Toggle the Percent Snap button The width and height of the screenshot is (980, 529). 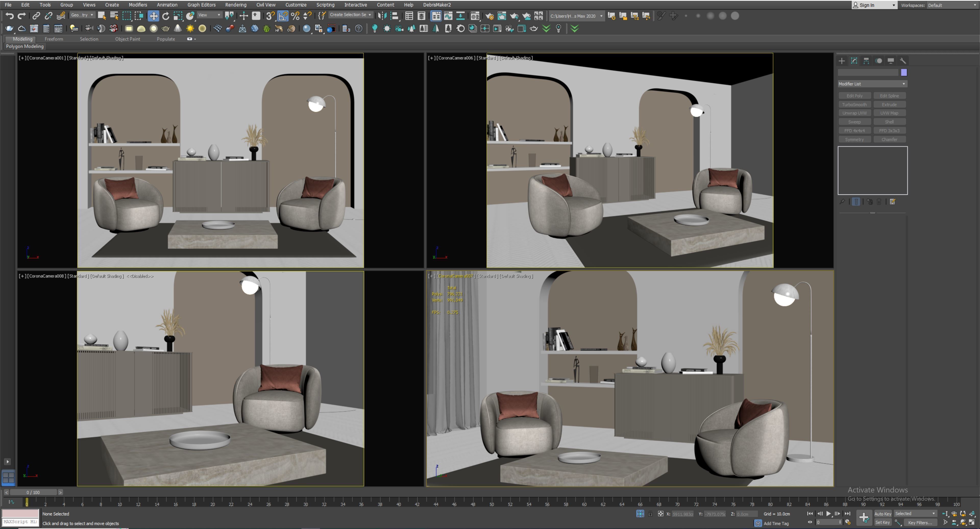click(295, 16)
